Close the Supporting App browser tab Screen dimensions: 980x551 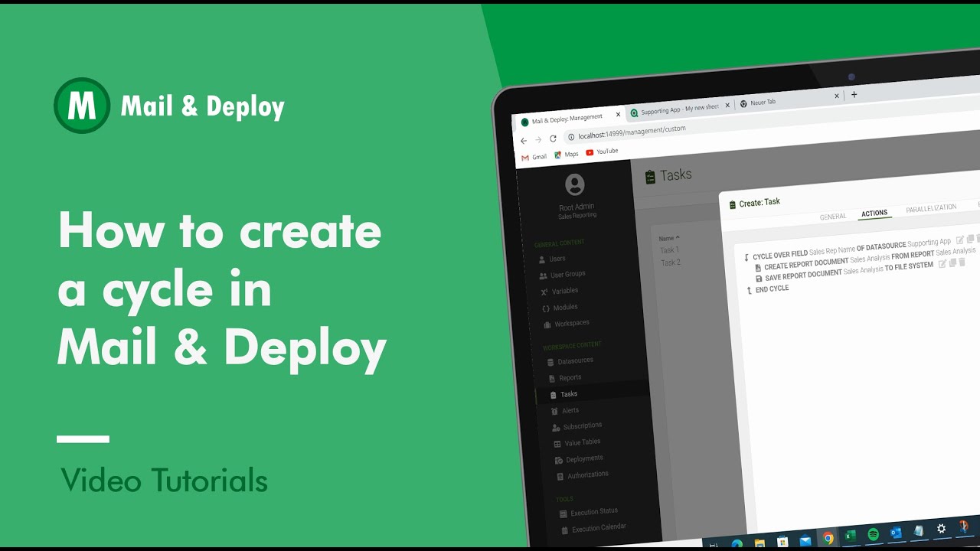[727, 105]
